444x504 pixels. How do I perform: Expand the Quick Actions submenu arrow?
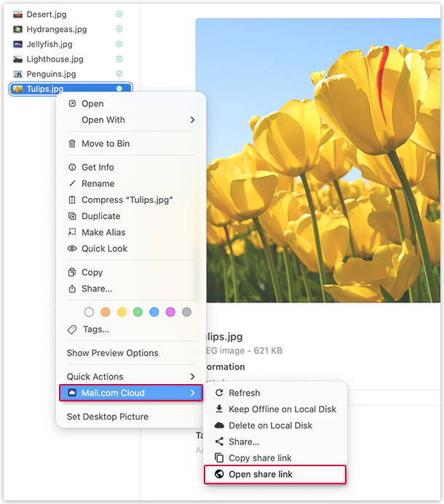(193, 377)
